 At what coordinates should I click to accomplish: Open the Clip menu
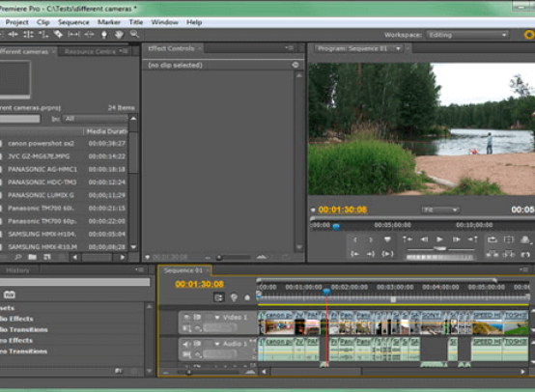pos(43,22)
